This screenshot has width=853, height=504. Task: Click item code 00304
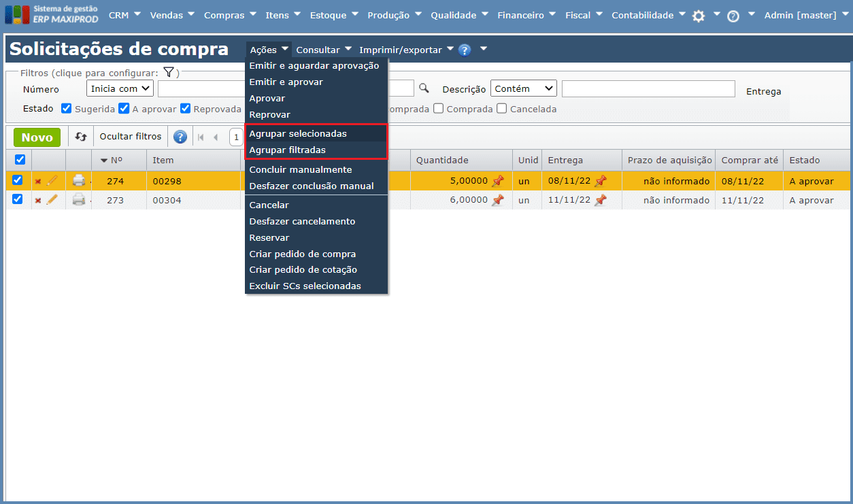click(167, 200)
